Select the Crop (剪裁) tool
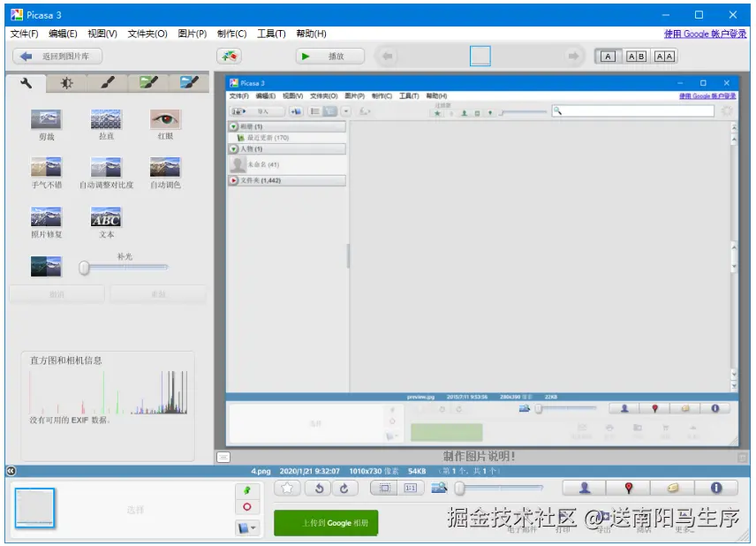 coord(46,119)
